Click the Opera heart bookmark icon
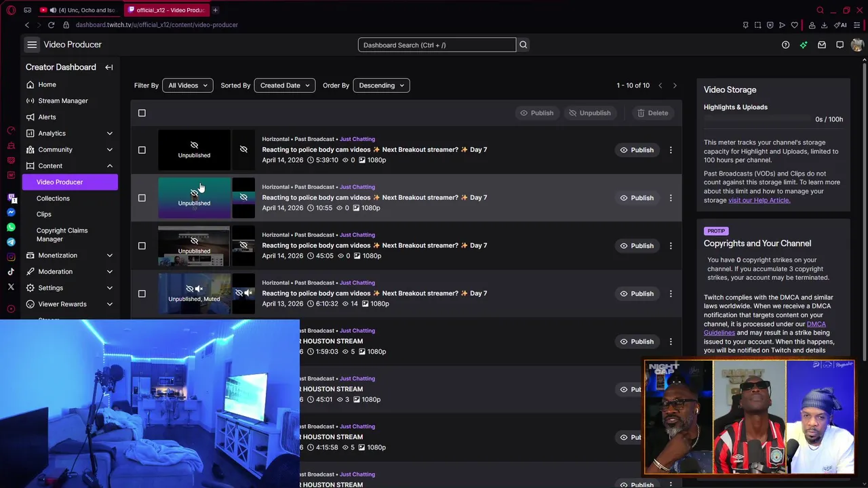This screenshot has width=868, height=488. coord(794,25)
